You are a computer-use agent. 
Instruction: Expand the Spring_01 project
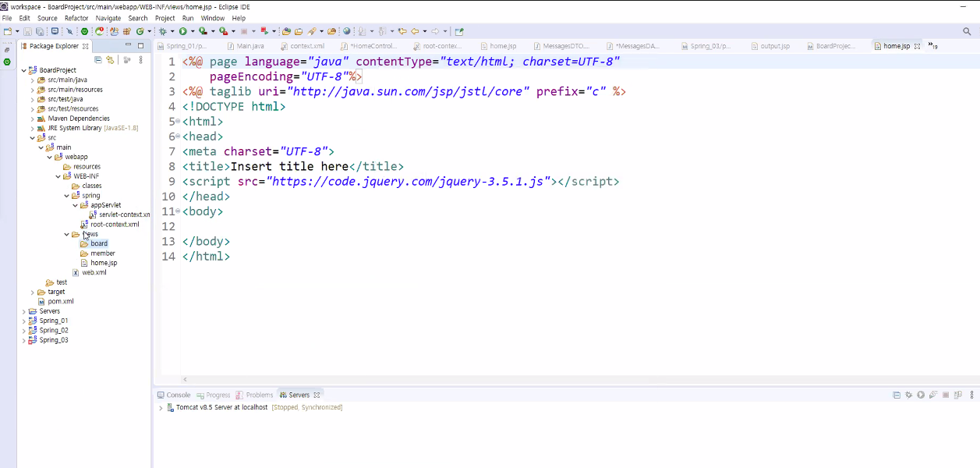click(23, 321)
